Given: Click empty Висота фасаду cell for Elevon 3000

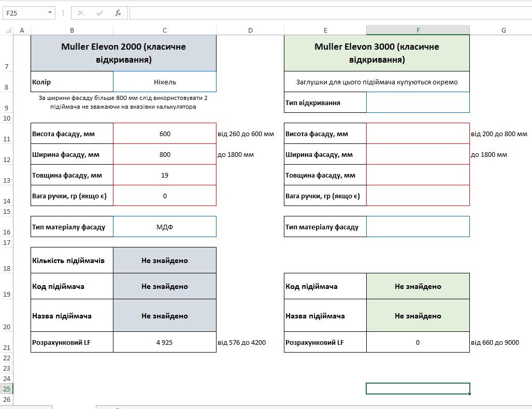Looking at the screenshot, I should click(x=418, y=134).
